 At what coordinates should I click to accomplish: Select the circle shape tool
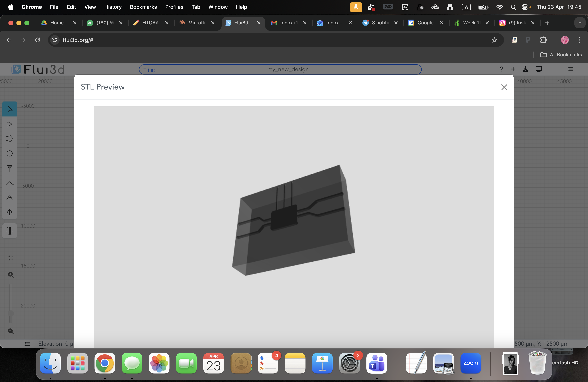[9, 153]
